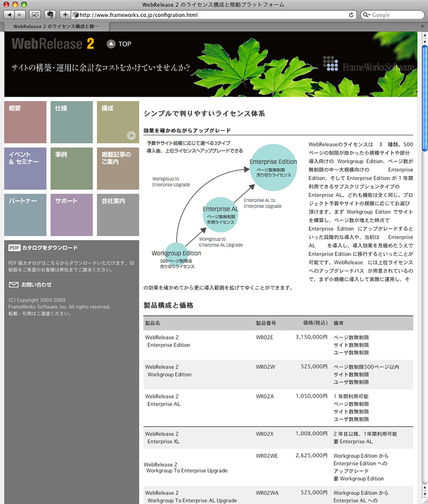The height and width of the screenshot is (504, 428).
Task: Click product number WR02A
Action: pos(265,397)
